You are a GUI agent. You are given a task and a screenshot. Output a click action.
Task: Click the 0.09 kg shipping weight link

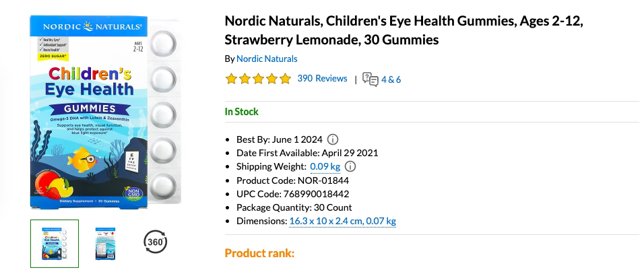[x=325, y=166]
